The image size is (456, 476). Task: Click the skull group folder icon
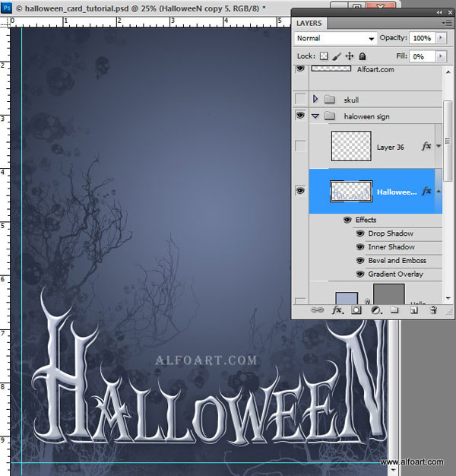[x=330, y=100]
